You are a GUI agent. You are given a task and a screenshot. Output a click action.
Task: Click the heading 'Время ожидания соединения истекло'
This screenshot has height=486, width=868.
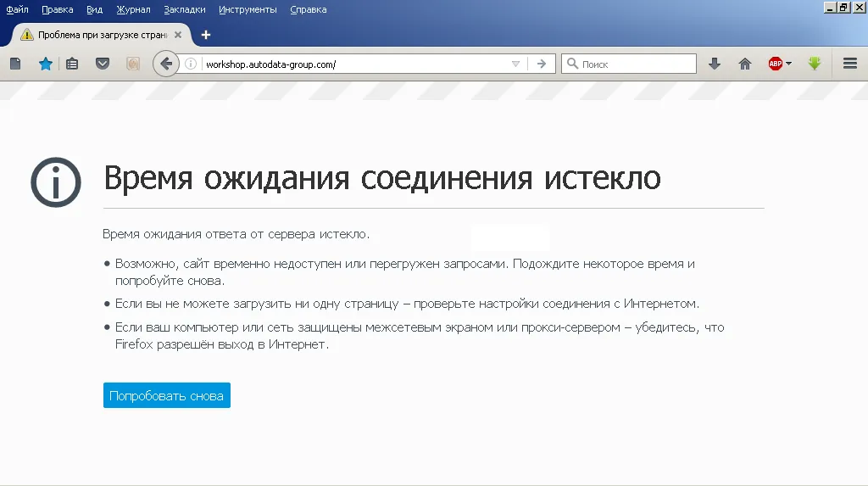tap(382, 178)
